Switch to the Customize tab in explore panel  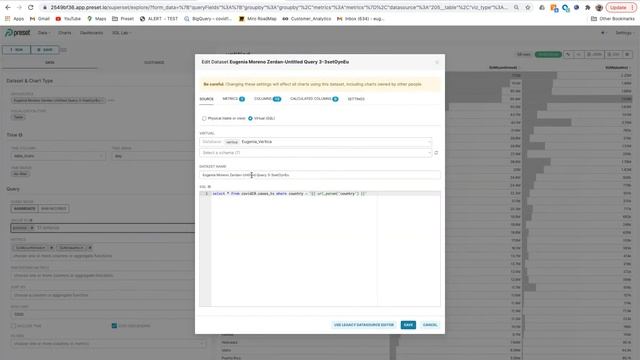(154, 62)
